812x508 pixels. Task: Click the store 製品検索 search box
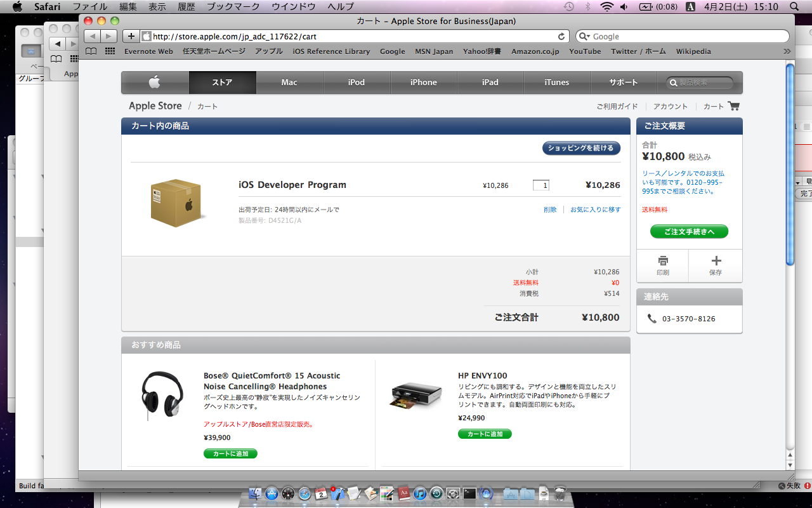[700, 83]
